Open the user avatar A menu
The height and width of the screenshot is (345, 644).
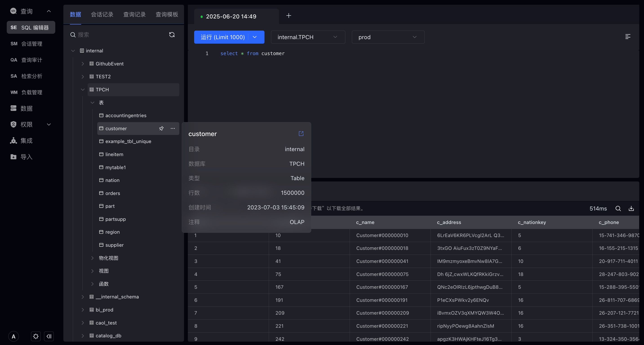click(13, 336)
